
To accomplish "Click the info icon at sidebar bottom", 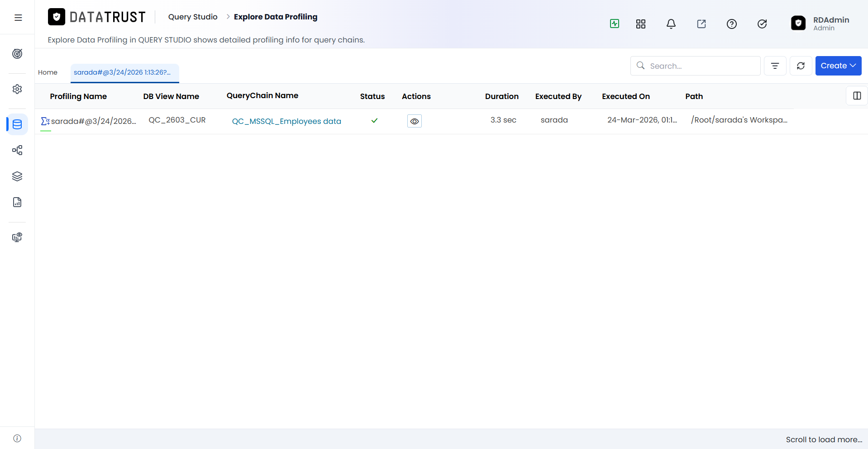I will click(17, 438).
